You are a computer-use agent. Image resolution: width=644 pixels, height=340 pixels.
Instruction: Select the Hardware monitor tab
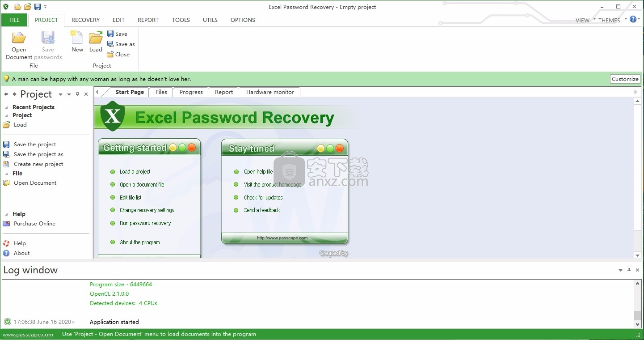(x=270, y=92)
